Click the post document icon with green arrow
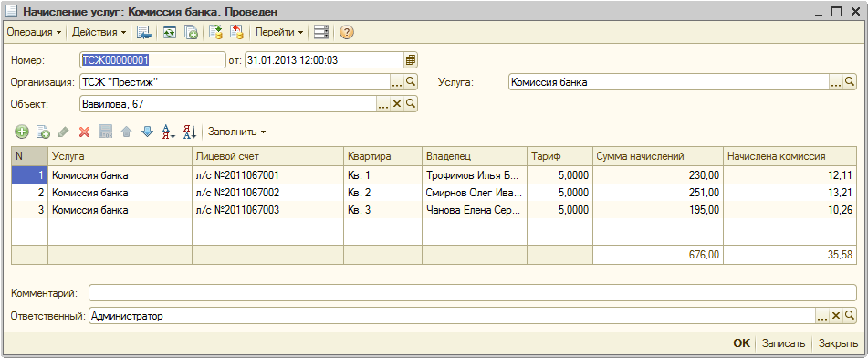This screenshot has width=868, height=358. [215, 33]
